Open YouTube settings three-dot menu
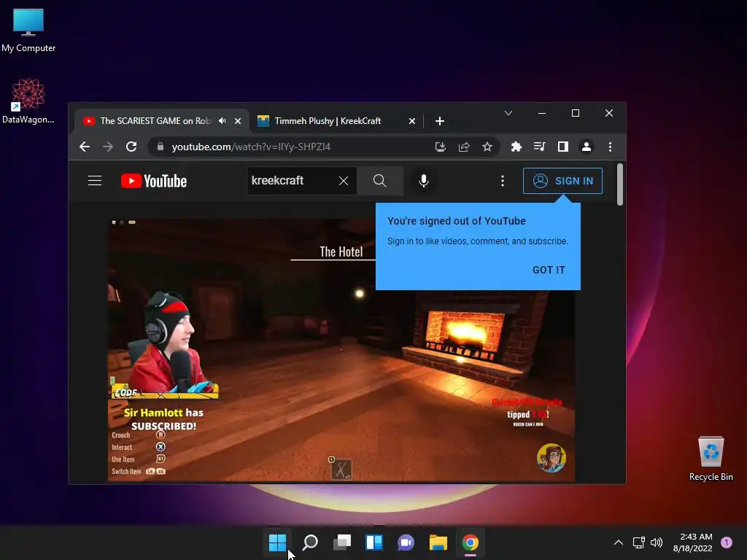747x560 pixels. [x=503, y=181]
